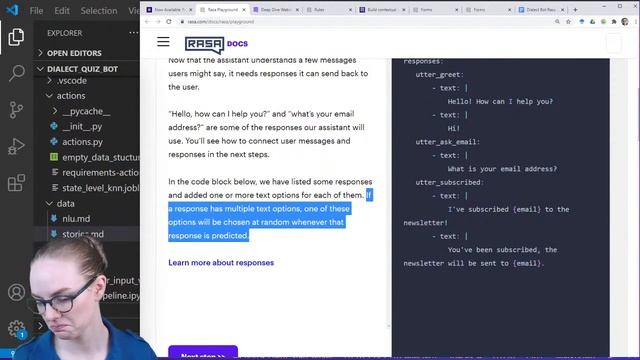Click the browser address bar URL
The width and height of the screenshot is (640, 360).
(x=221, y=22)
